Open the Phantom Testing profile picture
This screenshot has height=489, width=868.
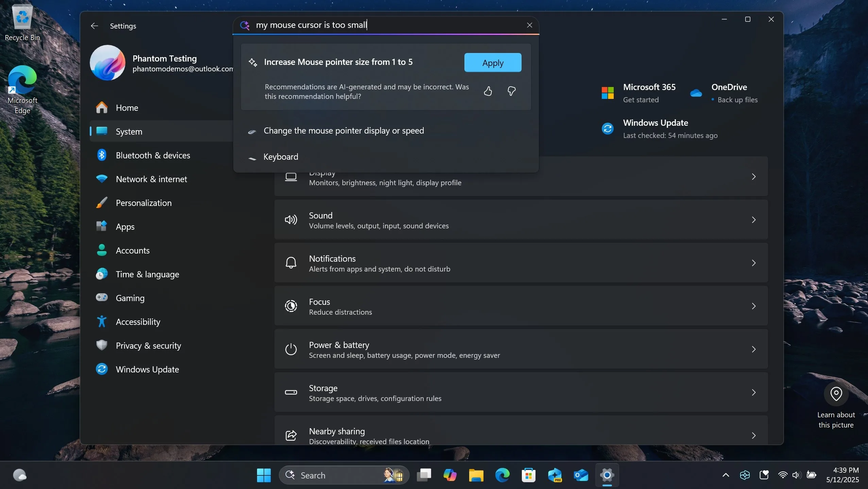[107, 63]
